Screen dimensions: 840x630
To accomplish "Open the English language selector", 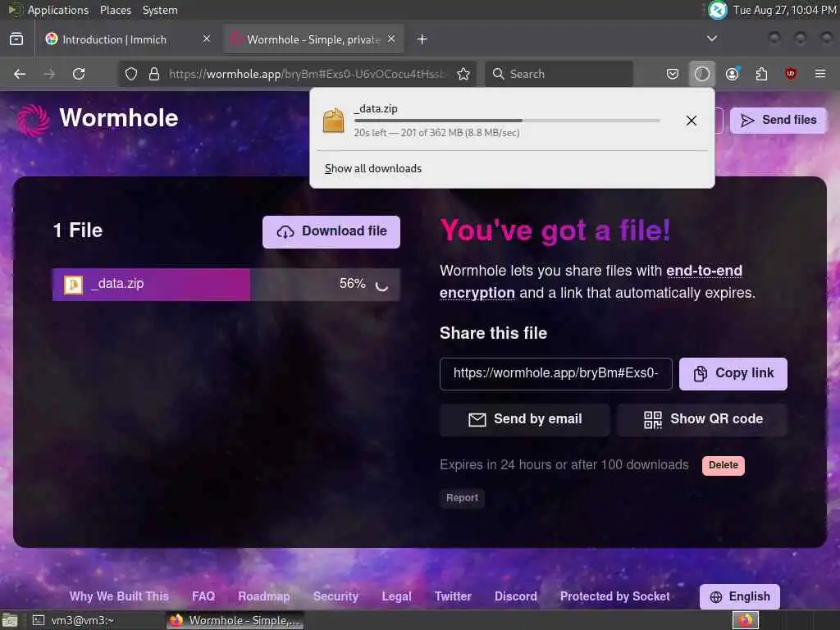I will [739, 597].
